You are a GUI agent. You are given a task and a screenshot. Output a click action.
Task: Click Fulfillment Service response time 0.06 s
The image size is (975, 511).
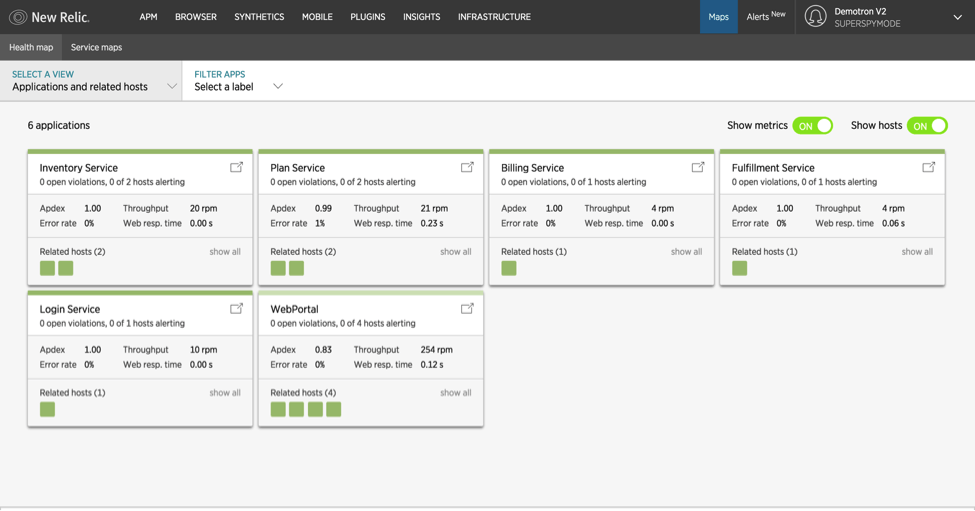894,224
